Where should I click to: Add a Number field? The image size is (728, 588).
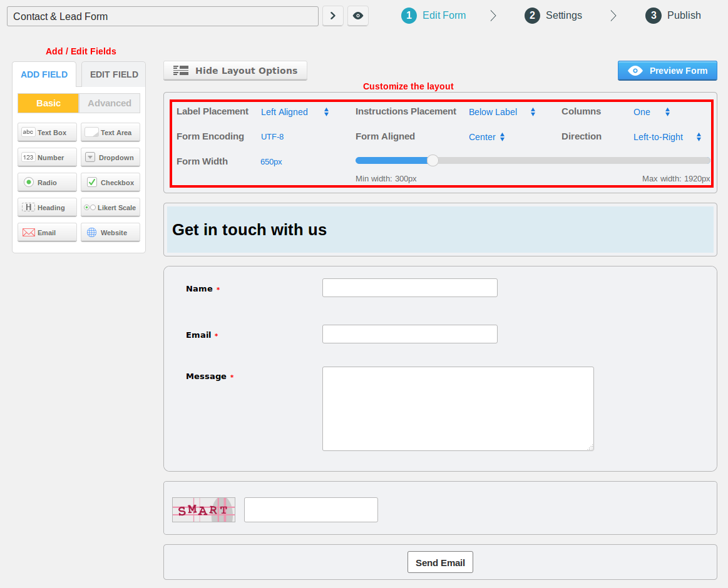tap(47, 157)
